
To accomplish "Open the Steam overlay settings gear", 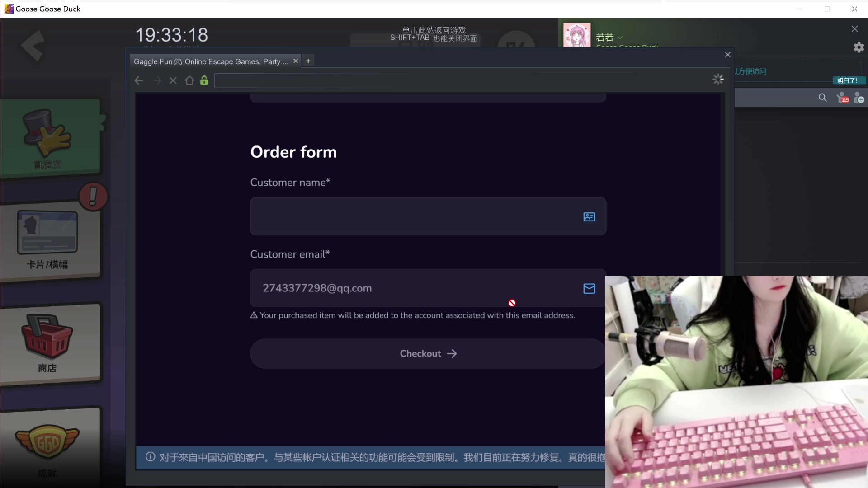I will pyautogui.click(x=859, y=47).
